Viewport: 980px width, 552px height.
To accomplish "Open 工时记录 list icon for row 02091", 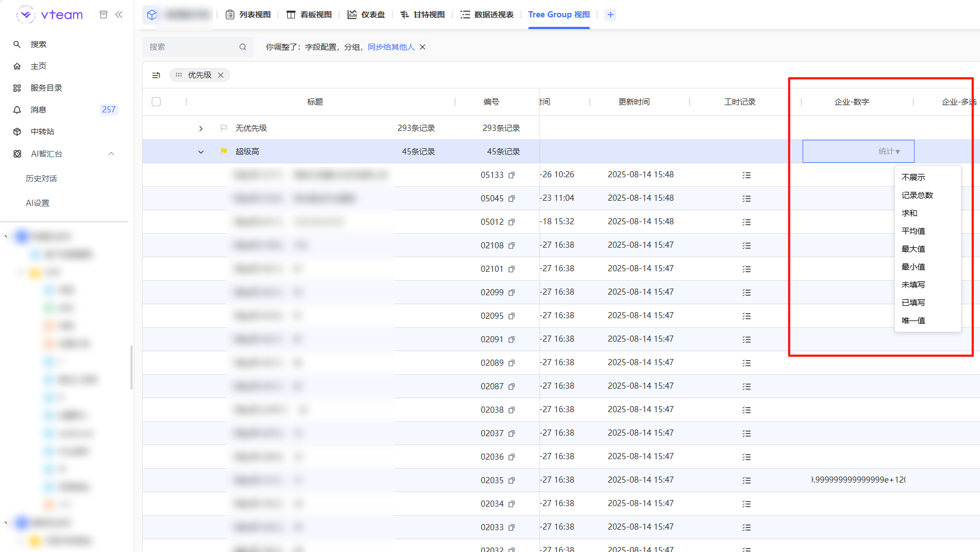I will (x=746, y=339).
